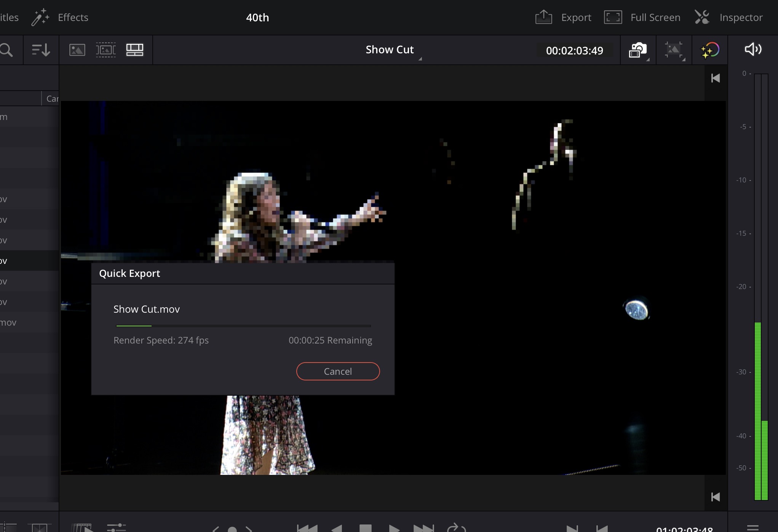778x532 pixels.
Task: Open the Titles menu item
Action: coord(9,17)
